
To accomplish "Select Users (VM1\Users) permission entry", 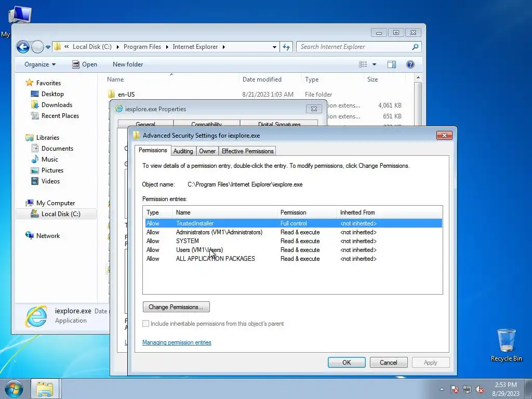I will (x=294, y=250).
